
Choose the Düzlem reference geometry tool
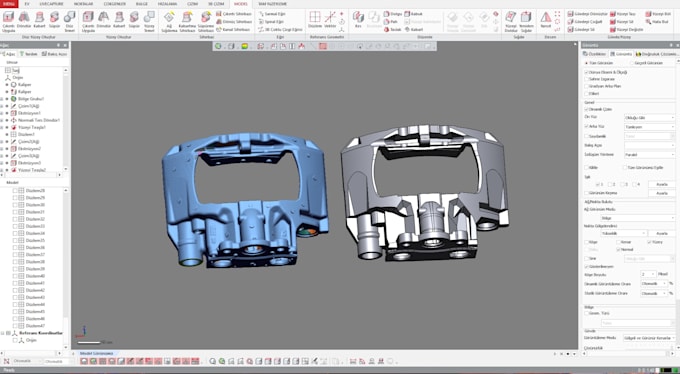click(x=315, y=20)
